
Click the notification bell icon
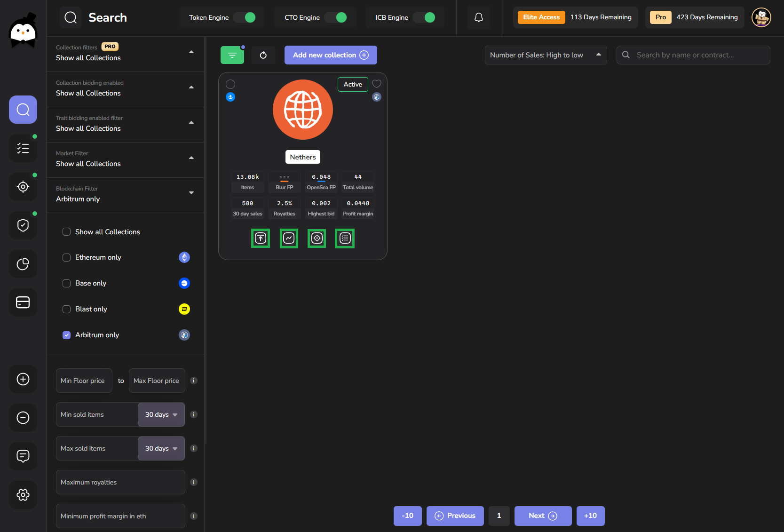pos(478,17)
